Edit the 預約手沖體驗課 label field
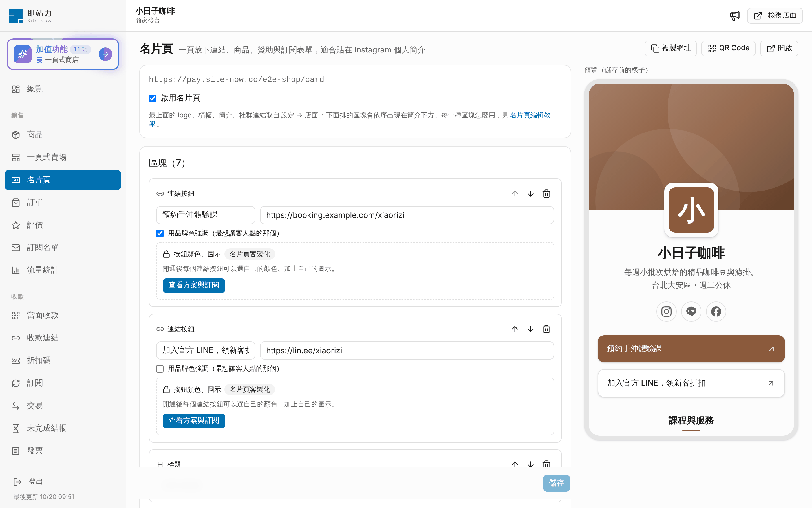The image size is (812, 508). click(x=206, y=215)
